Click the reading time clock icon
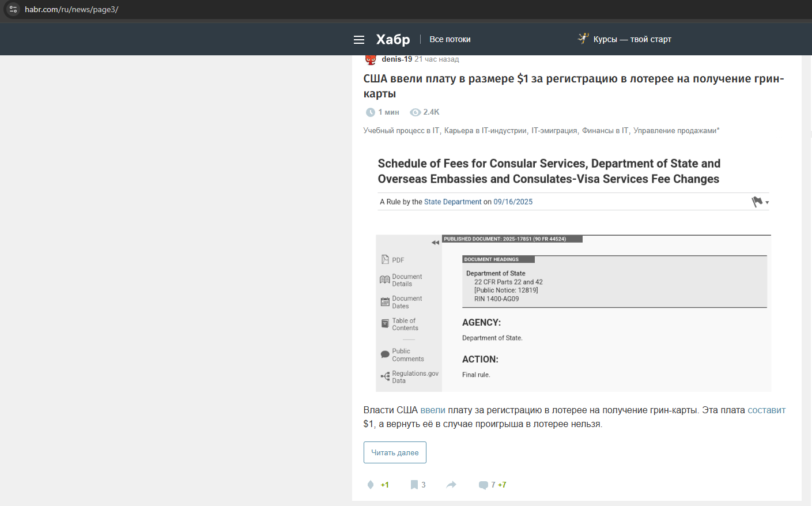Screen dimensions: 812x506 coord(371,112)
